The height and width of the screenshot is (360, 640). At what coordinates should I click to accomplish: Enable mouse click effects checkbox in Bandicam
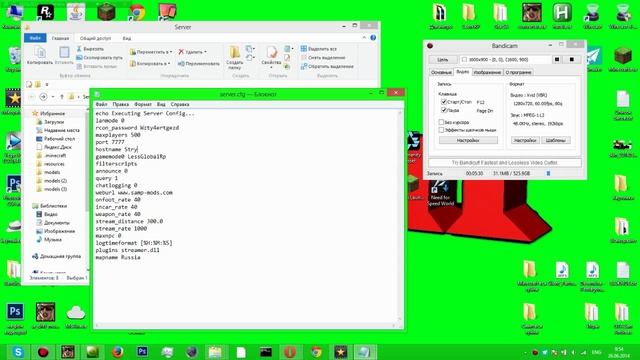tap(441, 130)
